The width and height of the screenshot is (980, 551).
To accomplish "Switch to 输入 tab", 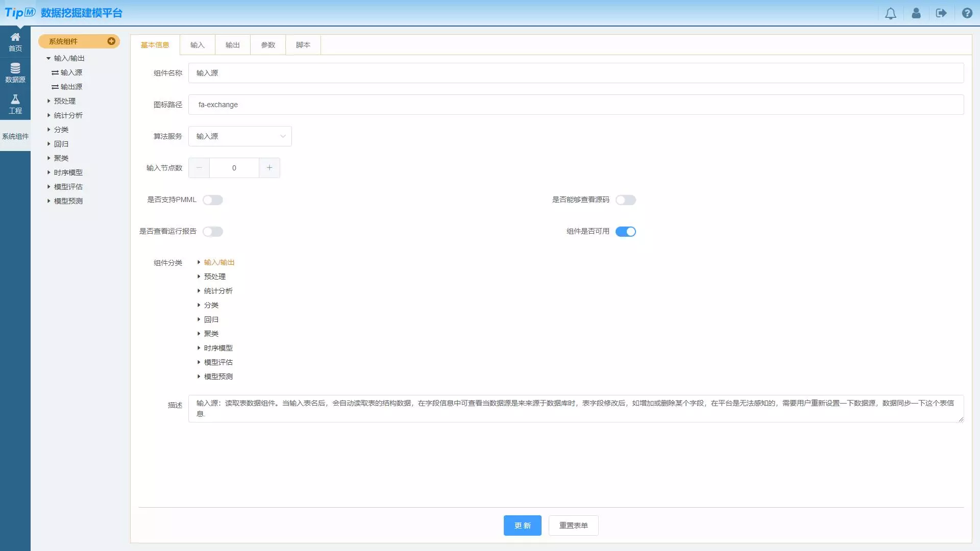I will pyautogui.click(x=198, y=45).
